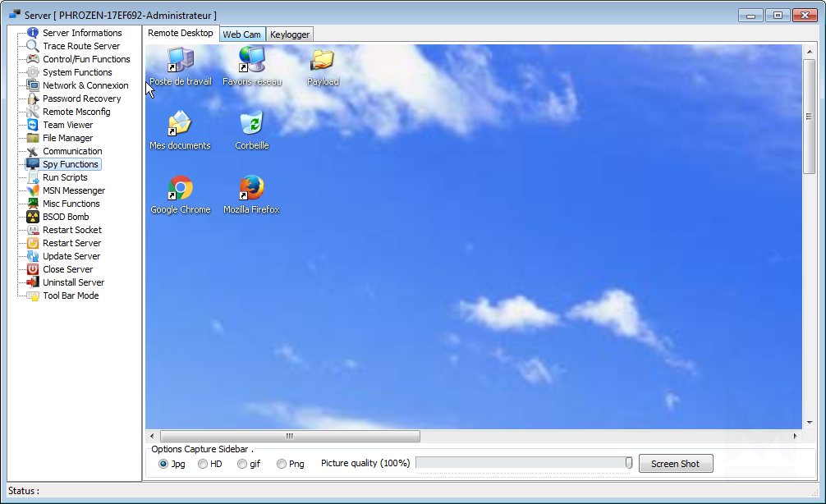Screen dimensions: 826x504
Task: Click the horizontal scrollbar right arrow
Action: click(795, 436)
